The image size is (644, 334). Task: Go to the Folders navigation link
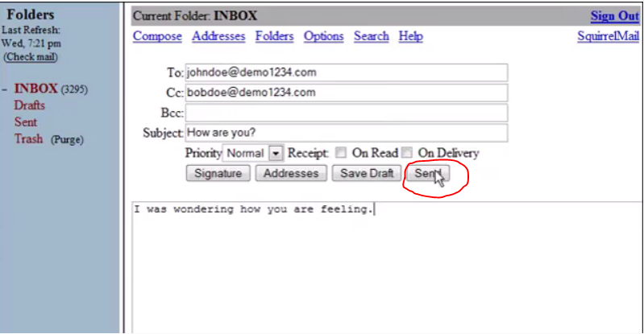(x=274, y=36)
